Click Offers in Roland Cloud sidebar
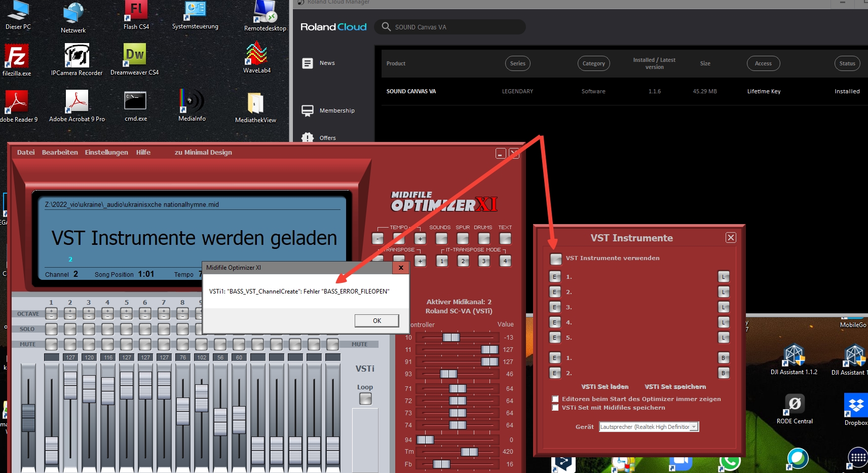Image resolution: width=868 pixels, height=473 pixels. (319, 138)
